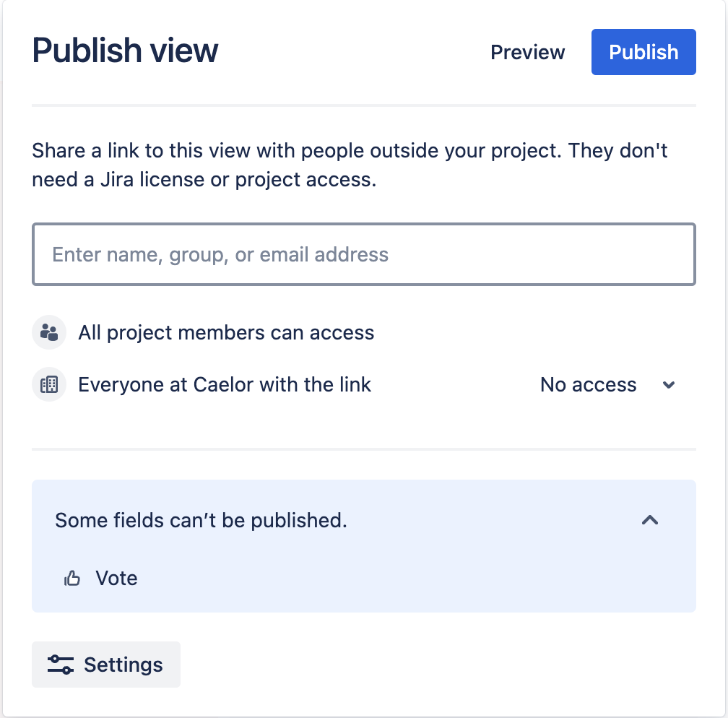Click the chevron on the publish warning
The width and height of the screenshot is (728, 718).
649,520
